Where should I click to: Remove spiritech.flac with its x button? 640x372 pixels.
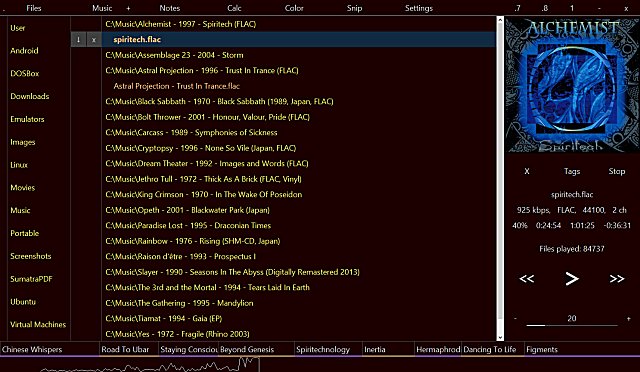click(x=94, y=40)
